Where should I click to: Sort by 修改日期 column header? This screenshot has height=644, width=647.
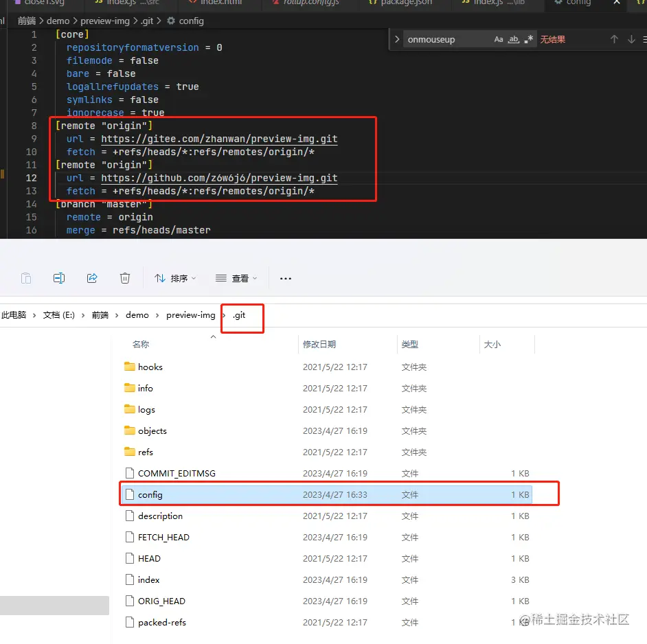[319, 345]
